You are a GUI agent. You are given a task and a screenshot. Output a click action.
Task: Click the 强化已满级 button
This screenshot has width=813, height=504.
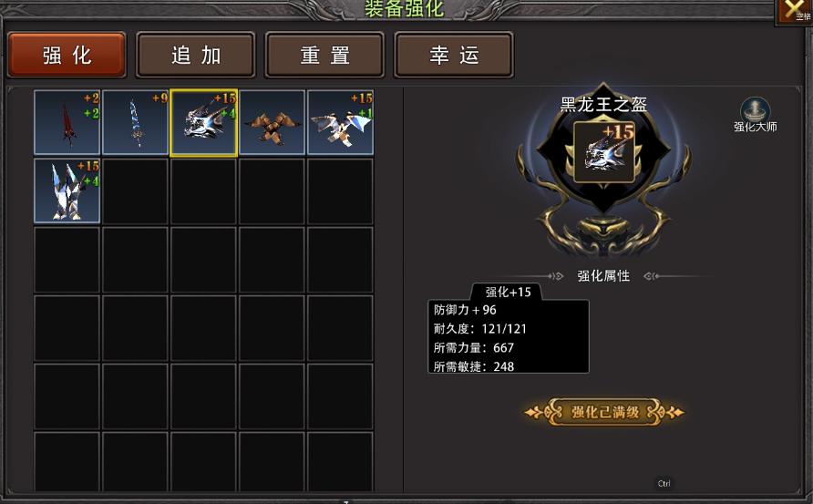pos(604,412)
